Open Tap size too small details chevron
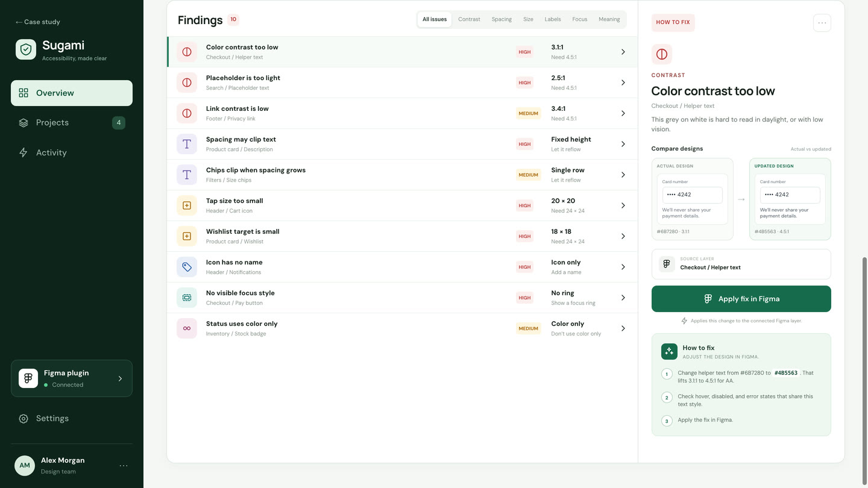The width and height of the screenshot is (868, 488). point(623,205)
